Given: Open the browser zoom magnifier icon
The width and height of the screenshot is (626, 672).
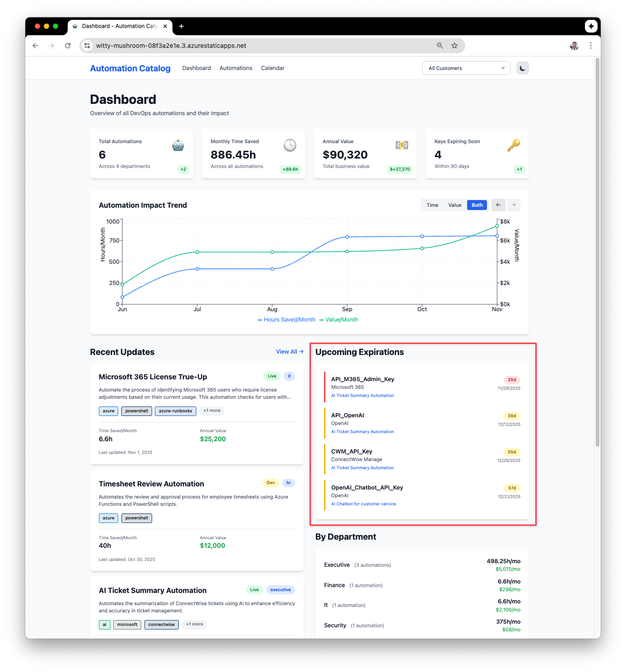Looking at the screenshot, I should coord(440,46).
